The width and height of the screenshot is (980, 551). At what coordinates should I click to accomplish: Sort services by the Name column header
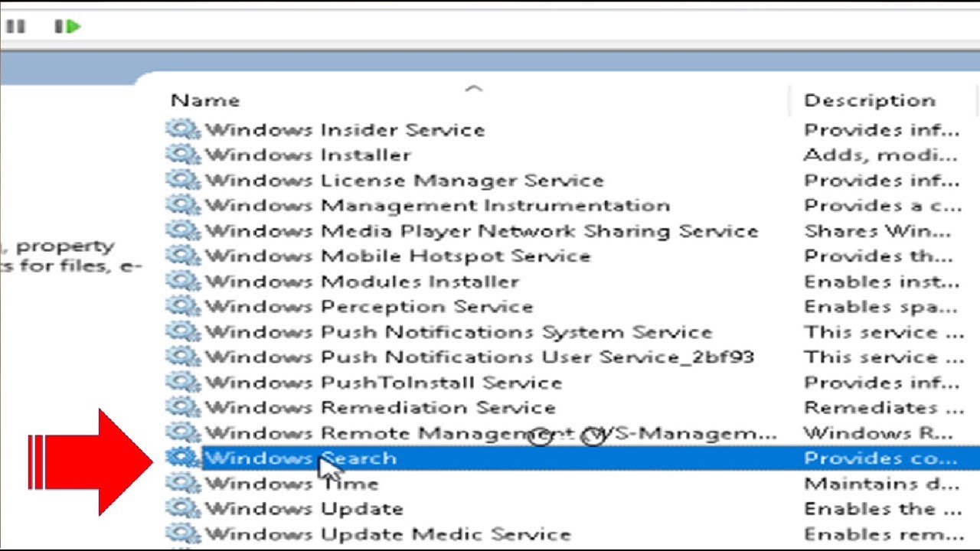click(204, 100)
